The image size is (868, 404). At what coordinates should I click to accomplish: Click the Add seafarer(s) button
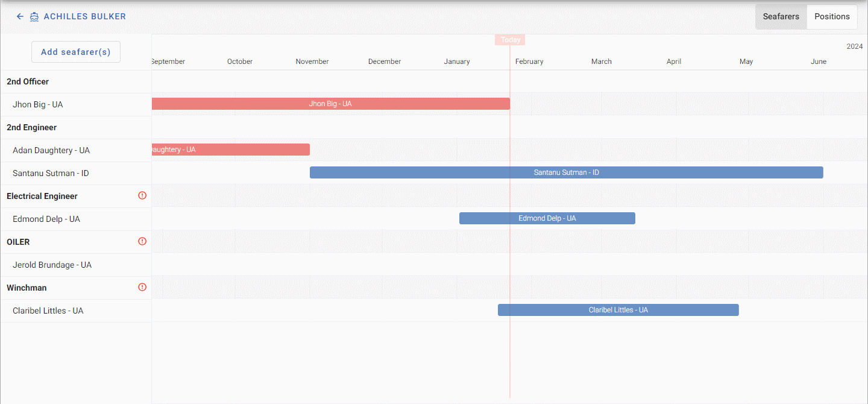click(x=75, y=52)
